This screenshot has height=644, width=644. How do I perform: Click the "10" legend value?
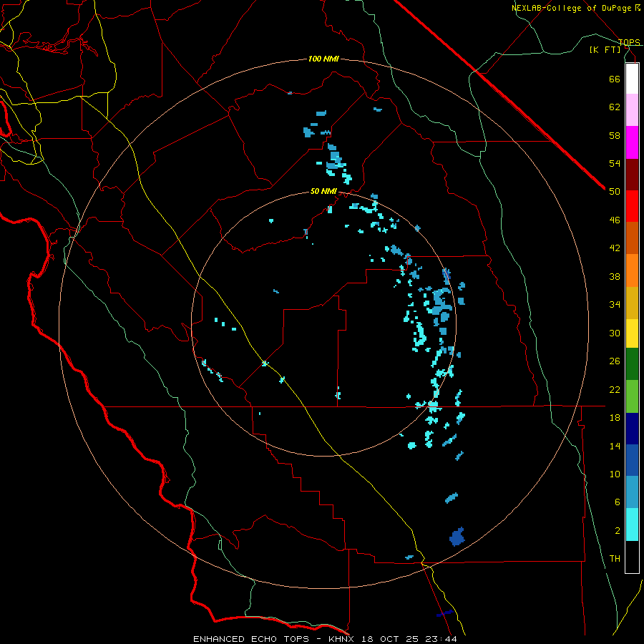click(615, 474)
